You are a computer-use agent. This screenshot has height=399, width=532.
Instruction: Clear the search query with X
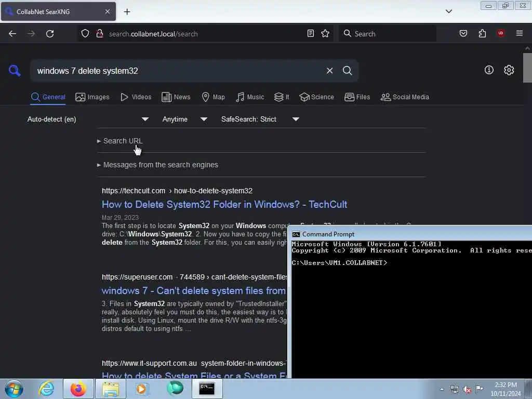(x=329, y=71)
